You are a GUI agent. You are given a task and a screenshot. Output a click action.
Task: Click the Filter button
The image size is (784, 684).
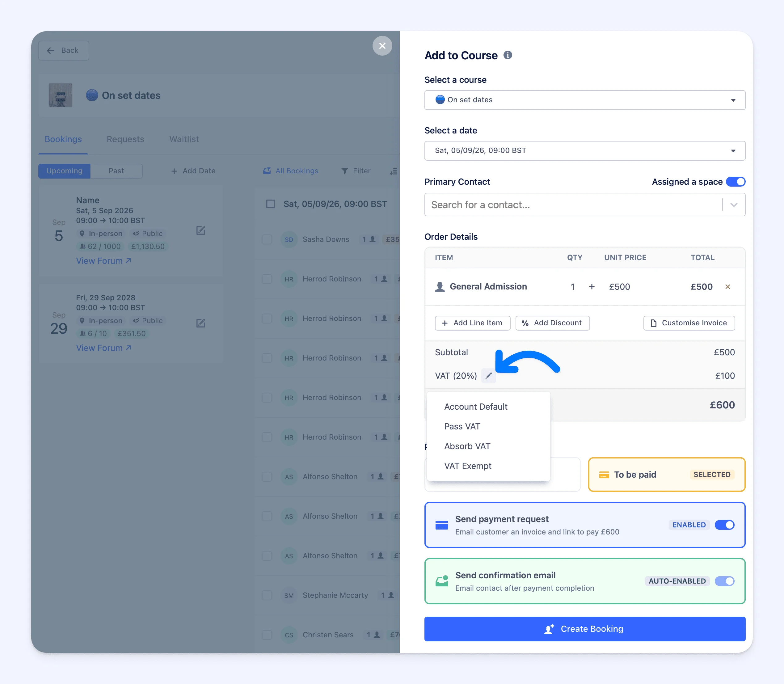[x=356, y=171]
